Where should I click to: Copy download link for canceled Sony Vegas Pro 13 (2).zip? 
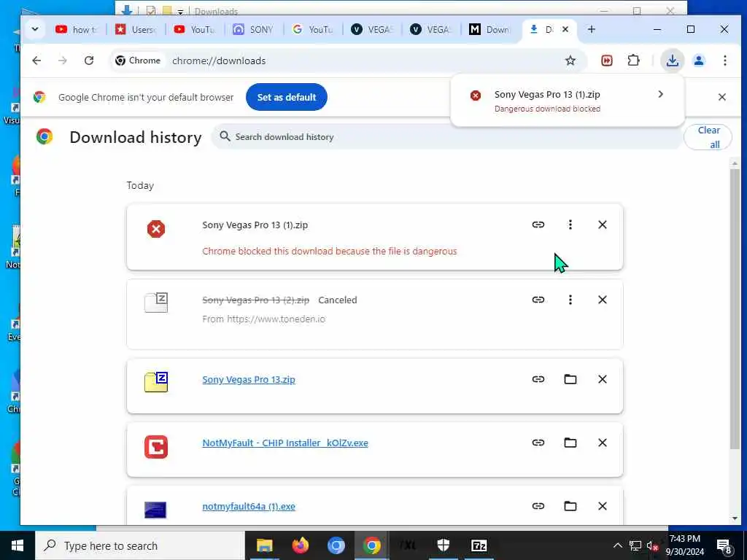click(538, 300)
